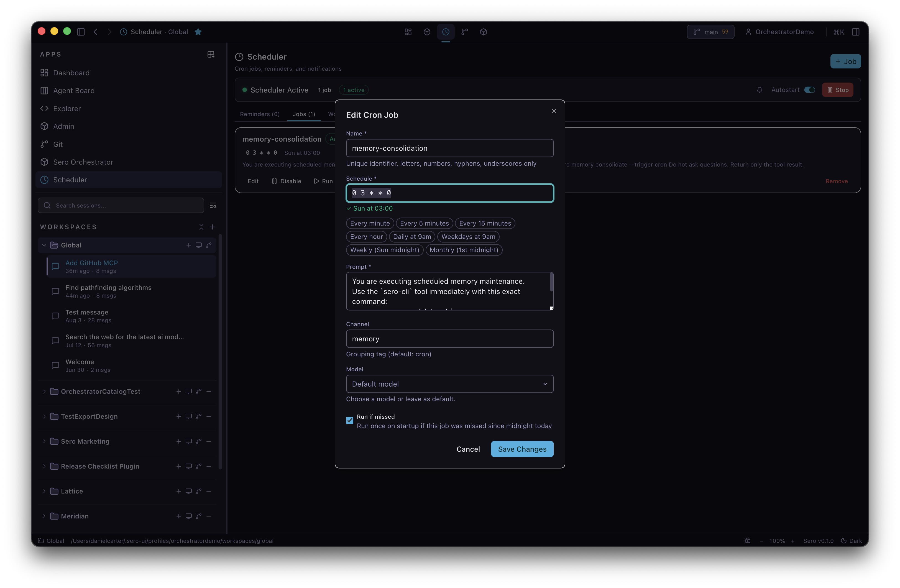Open the main branch selector
Viewport: 900px width, 588px height.
tap(710, 32)
